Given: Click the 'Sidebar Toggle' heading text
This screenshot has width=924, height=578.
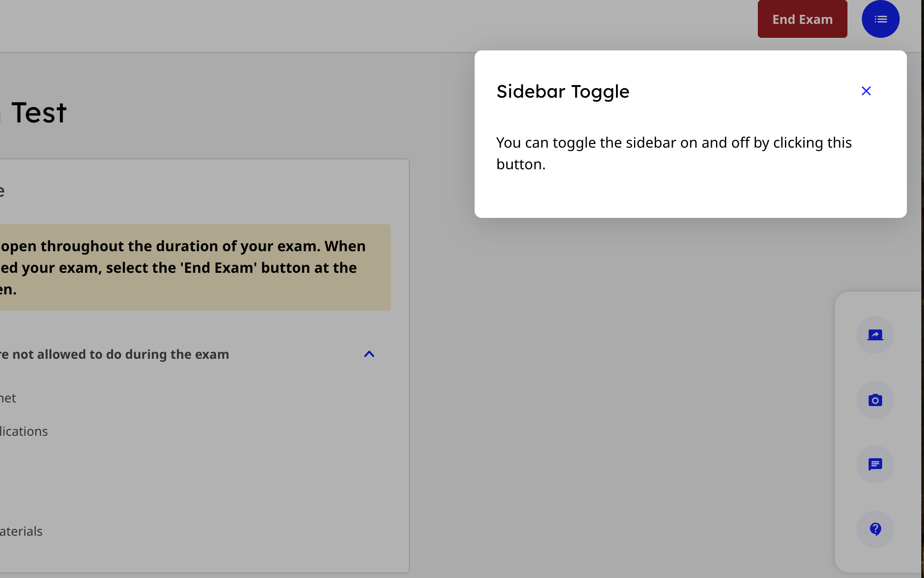Looking at the screenshot, I should (x=562, y=91).
